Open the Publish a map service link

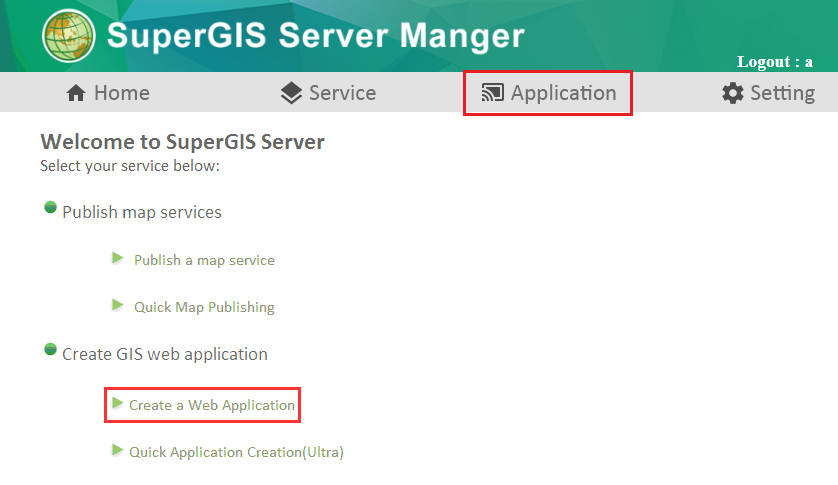tap(204, 260)
